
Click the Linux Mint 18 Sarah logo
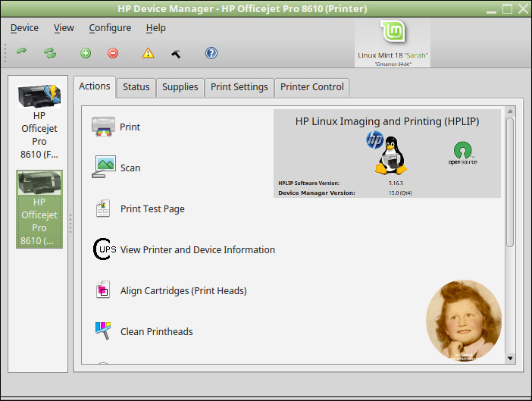(x=393, y=43)
